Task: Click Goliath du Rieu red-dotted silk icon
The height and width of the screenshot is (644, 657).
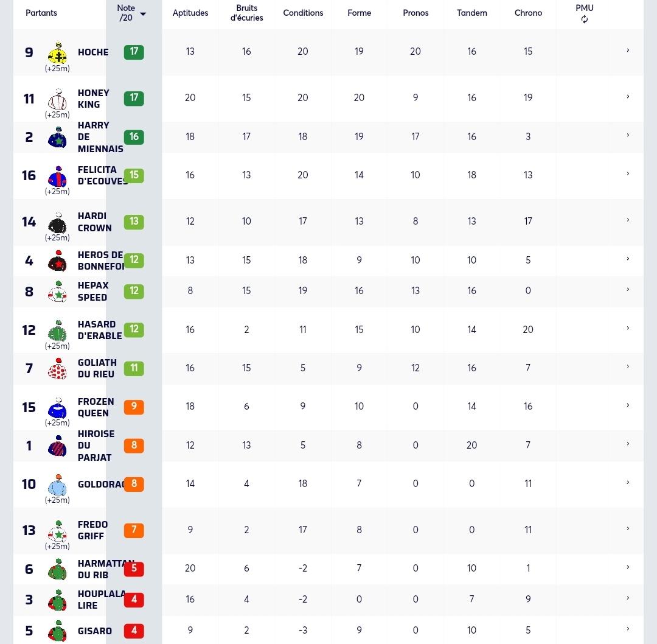Action: [58, 369]
